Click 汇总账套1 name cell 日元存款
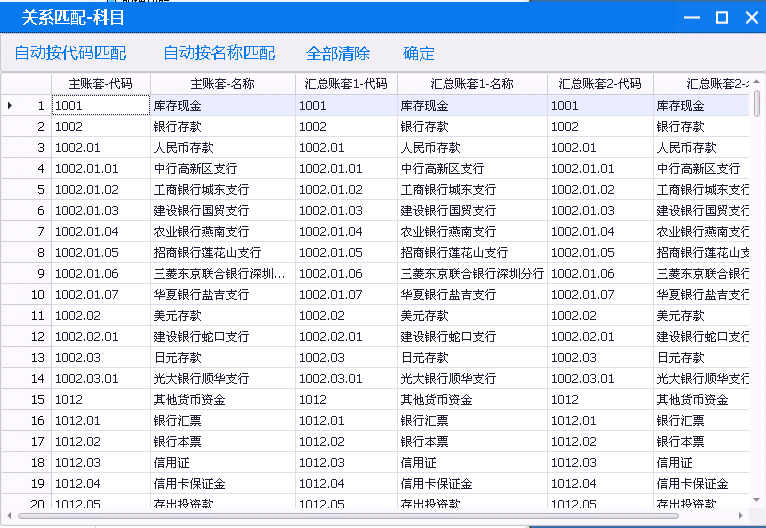The height and width of the screenshot is (528, 766). pyautogui.click(x=472, y=358)
